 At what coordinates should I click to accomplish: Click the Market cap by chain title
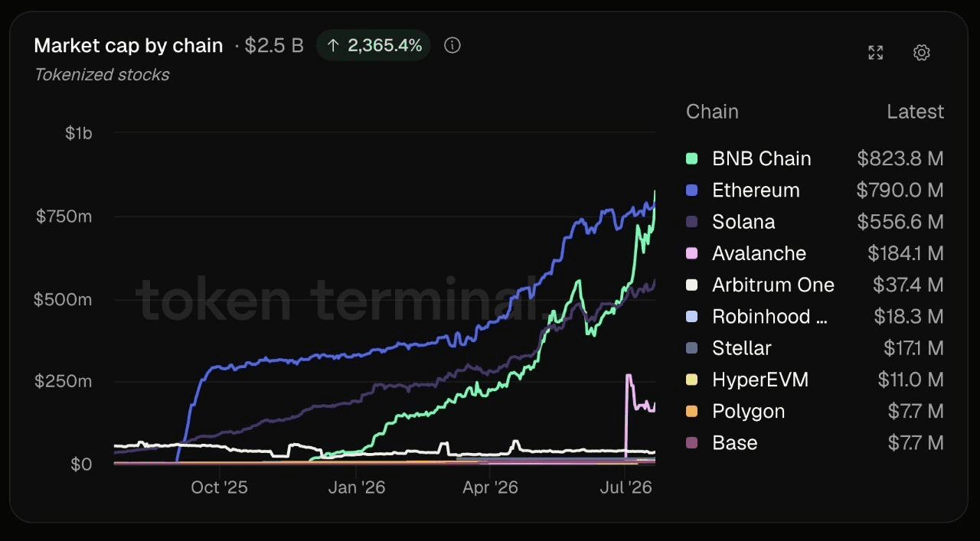click(x=129, y=45)
